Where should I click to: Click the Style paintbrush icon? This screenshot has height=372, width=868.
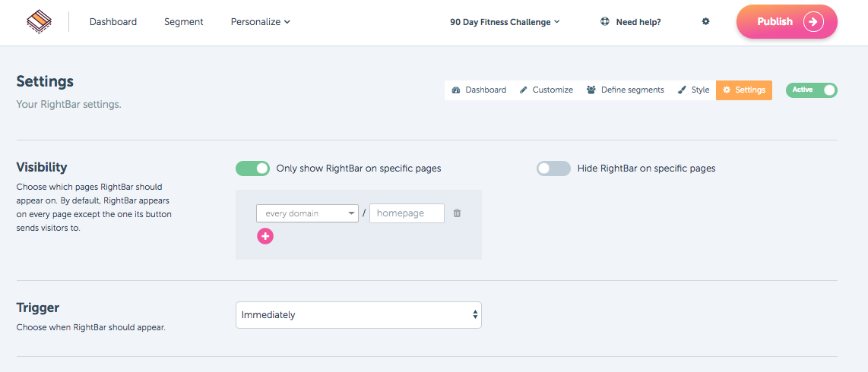click(x=683, y=90)
